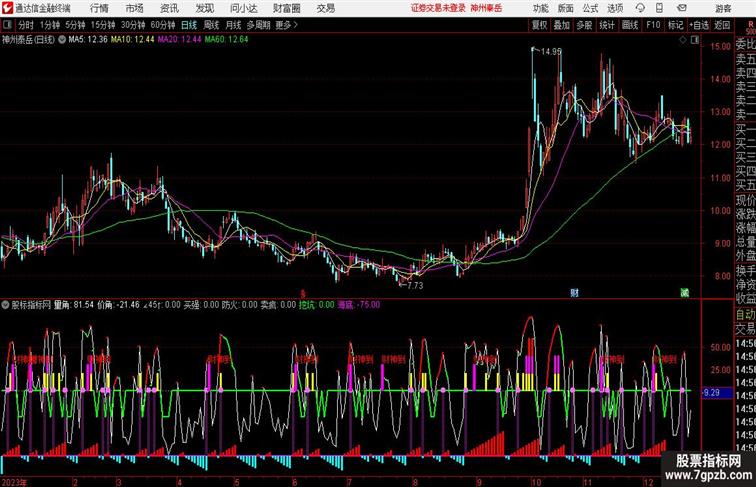This screenshot has height=487, width=756.
Task: Click the Tongdaxin red logo icon
Action: click(7, 8)
